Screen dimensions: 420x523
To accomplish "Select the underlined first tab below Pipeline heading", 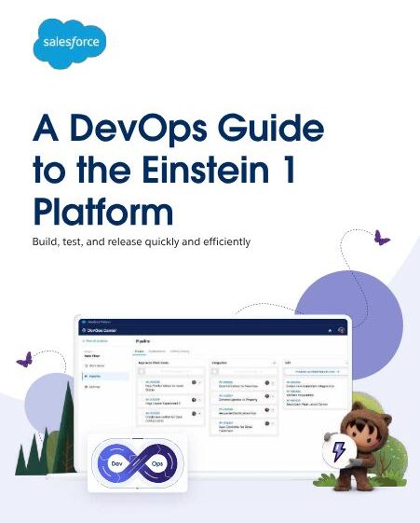I will pos(139,351).
